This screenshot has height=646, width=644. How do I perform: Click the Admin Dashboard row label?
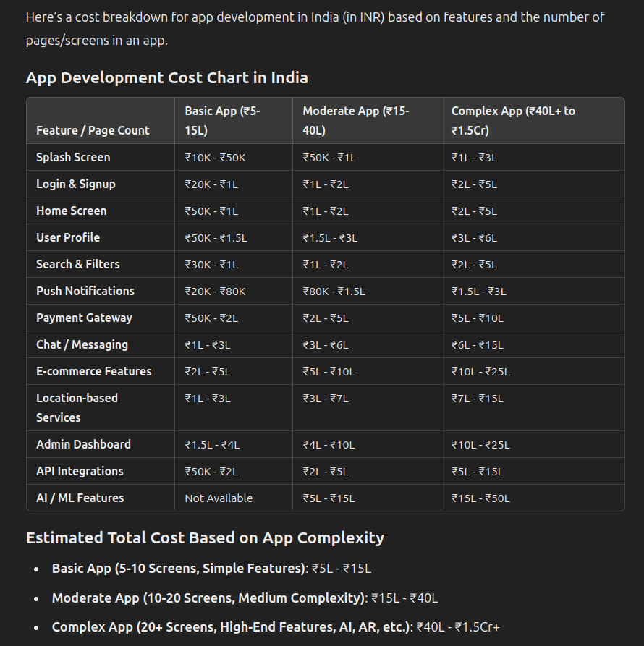(x=84, y=445)
